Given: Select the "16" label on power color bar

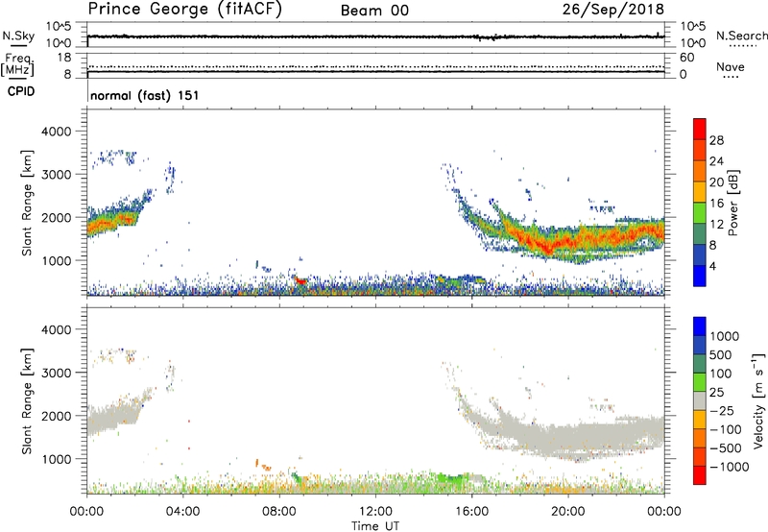Looking at the screenshot, I should tap(716, 204).
